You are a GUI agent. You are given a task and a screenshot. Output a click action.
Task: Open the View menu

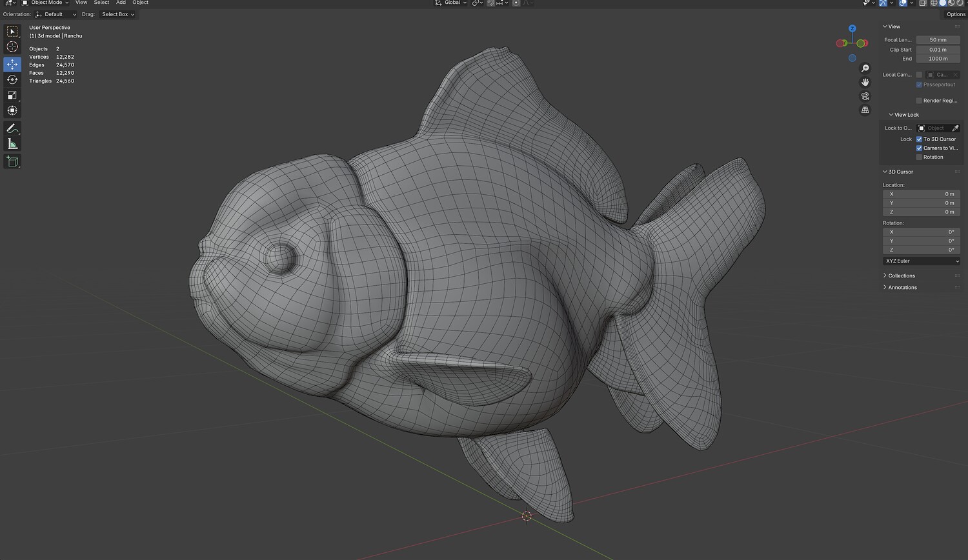[81, 3]
